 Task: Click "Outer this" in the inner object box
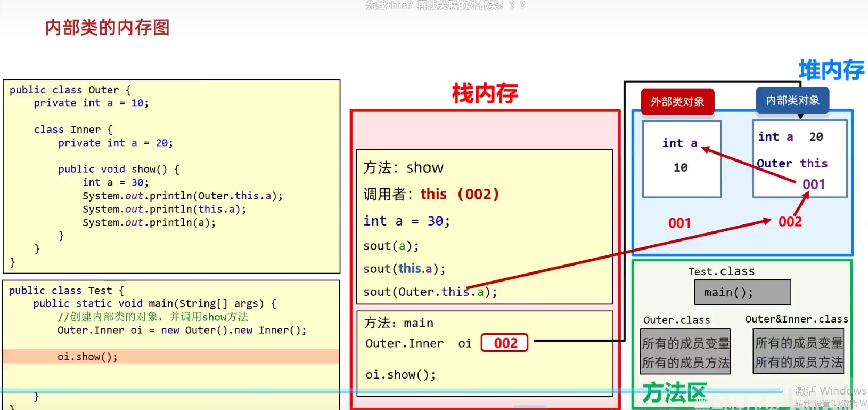pyautogui.click(x=792, y=163)
